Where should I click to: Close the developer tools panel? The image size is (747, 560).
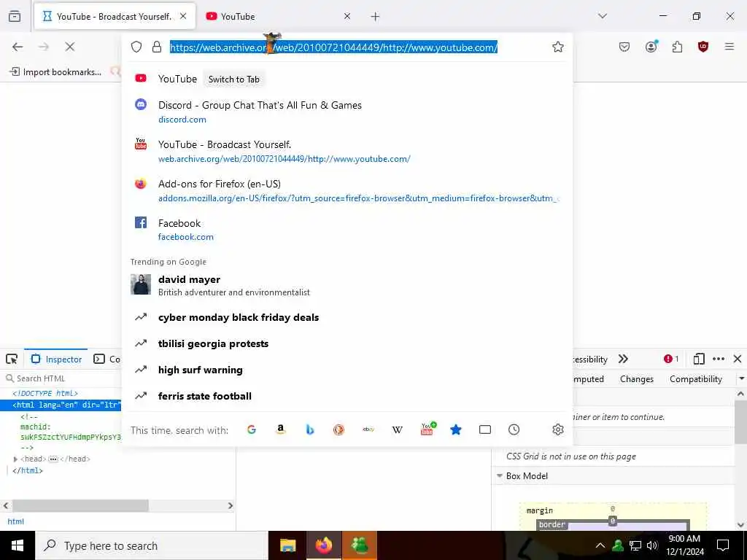(x=738, y=359)
